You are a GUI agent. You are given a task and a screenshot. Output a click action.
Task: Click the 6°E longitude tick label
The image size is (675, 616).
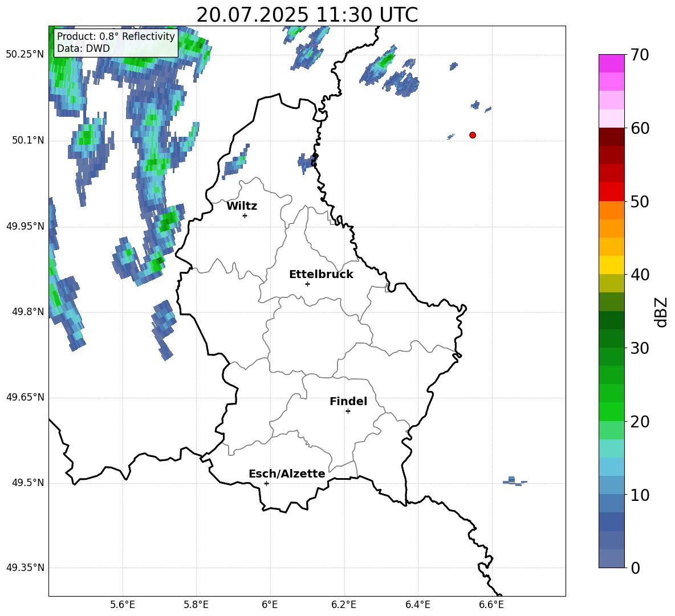pyautogui.click(x=270, y=605)
